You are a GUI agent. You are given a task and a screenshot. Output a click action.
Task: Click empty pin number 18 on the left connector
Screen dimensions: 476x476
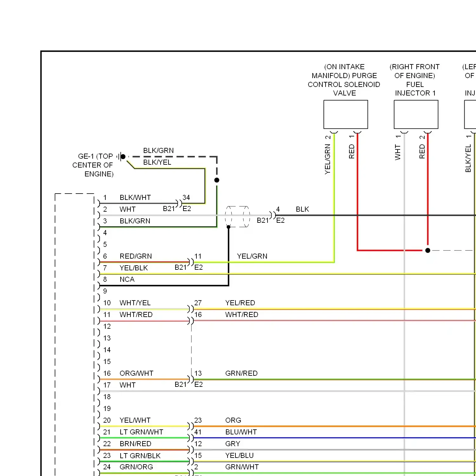107,397
